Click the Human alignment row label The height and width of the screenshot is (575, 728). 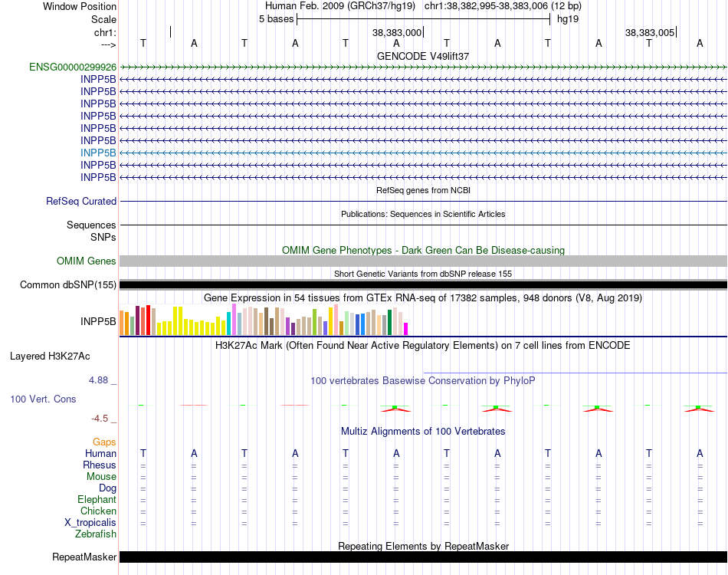click(x=100, y=454)
